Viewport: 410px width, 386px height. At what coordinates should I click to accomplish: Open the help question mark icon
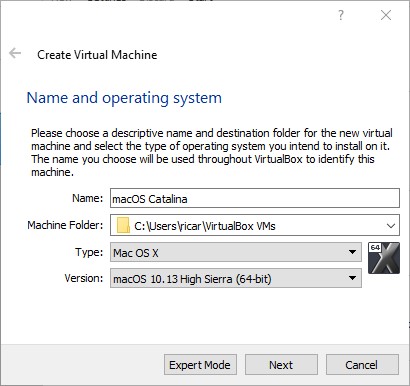click(340, 15)
